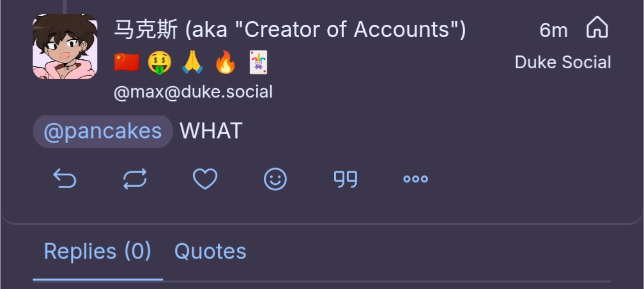This screenshot has height=289, width=644.
Task: Click the @max@duke.social handle
Action: [193, 92]
